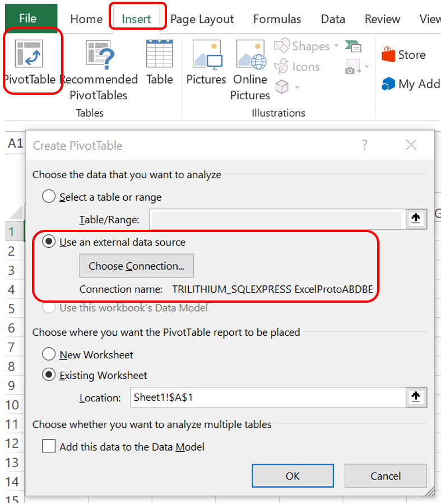Enable 'Add this data to the Data Model'
This screenshot has height=504, width=441.
(49, 446)
